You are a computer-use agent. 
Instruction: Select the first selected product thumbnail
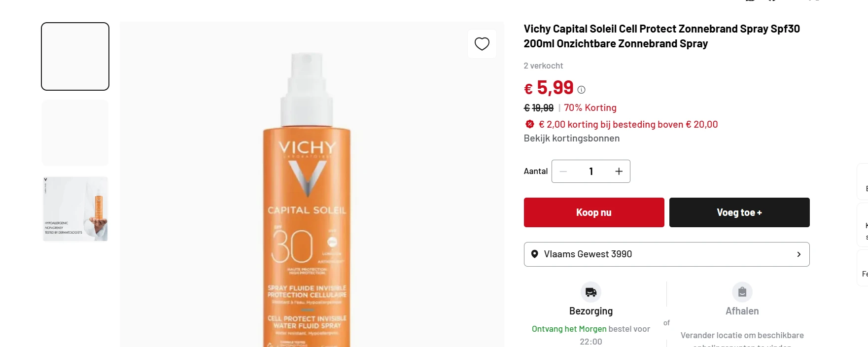(x=75, y=56)
